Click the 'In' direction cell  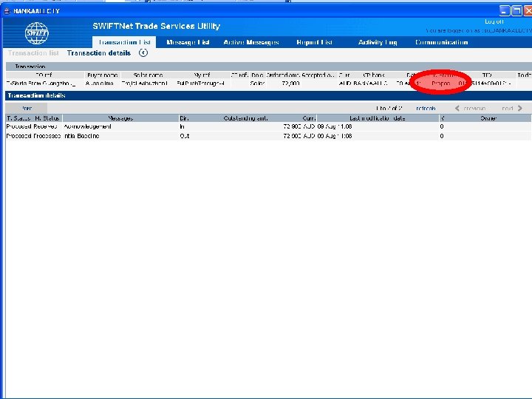click(183, 126)
